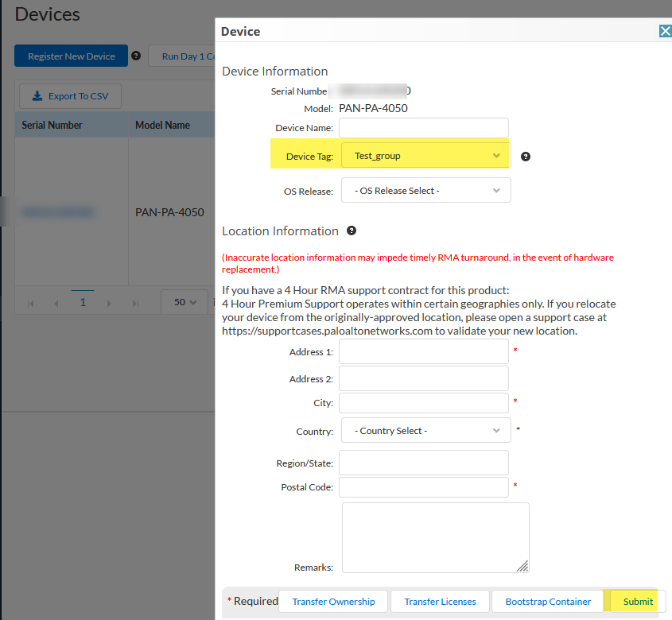Focus the Device Name text field
Viewport: 672px width, 620px height.
tap(423, 128)
